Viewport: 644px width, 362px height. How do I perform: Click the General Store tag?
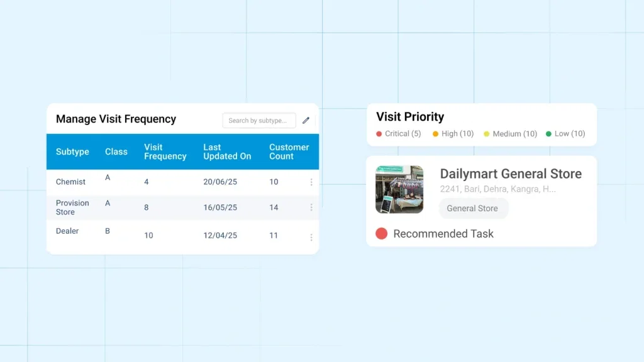pyautogui.click(x=474, y=208)
